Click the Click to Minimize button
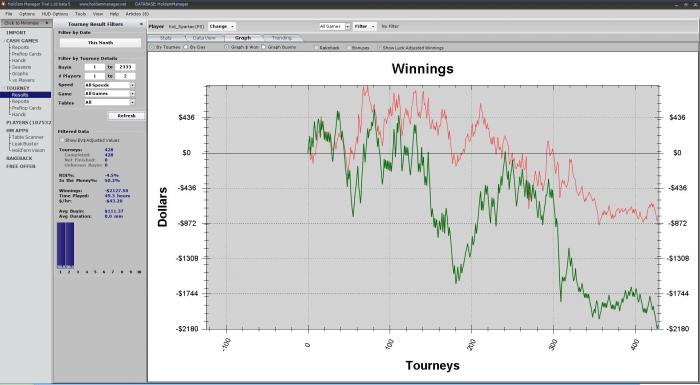This screenshot has width=700, height=385. tap(25, 23)
